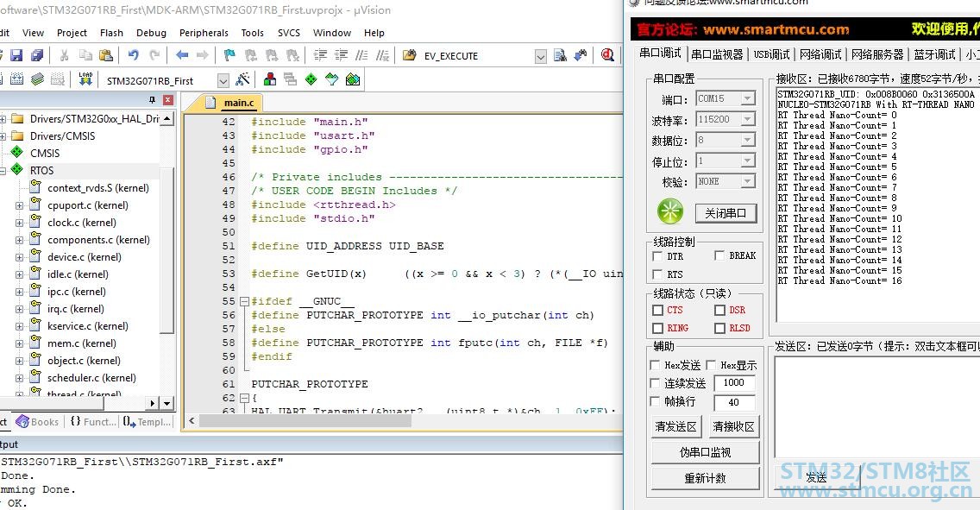Expand the cpuport.c (kernel) tree node
The height and width of the screenshot is (510, 980).
tap(19, 205)
